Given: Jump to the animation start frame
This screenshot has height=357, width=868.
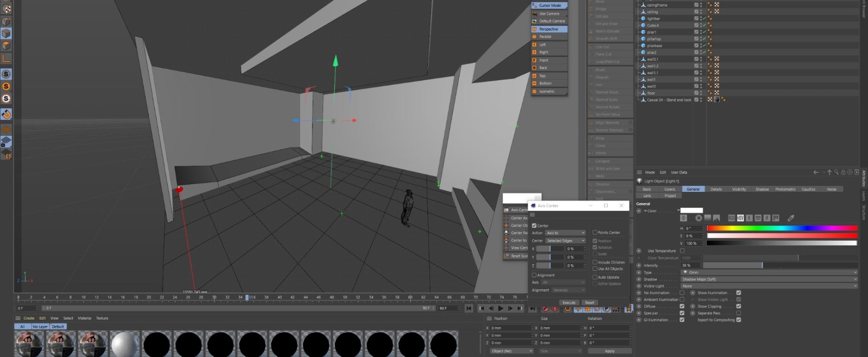Looking at the screenshot, I should (469, 308).
